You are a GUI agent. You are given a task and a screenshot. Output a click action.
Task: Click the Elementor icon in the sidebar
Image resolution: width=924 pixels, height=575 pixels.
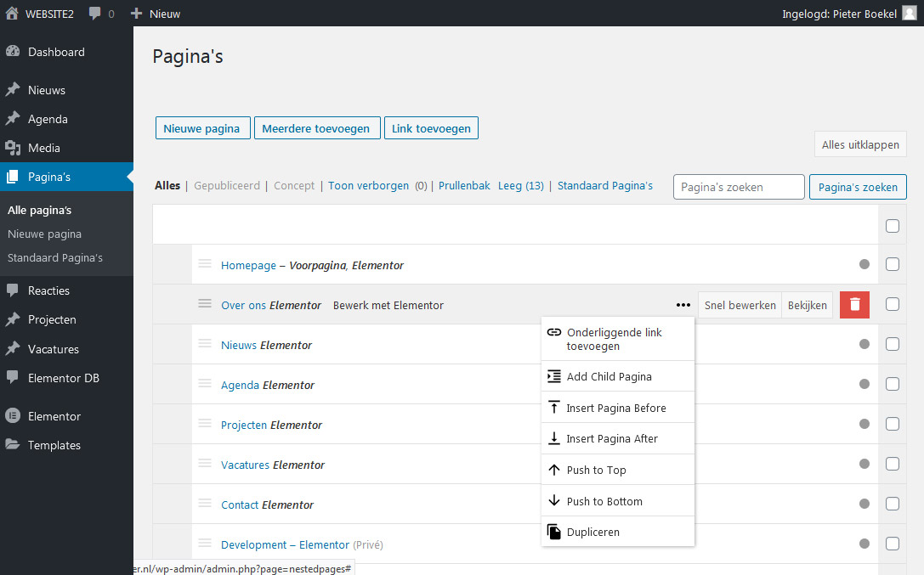click(x=13, y=416)
